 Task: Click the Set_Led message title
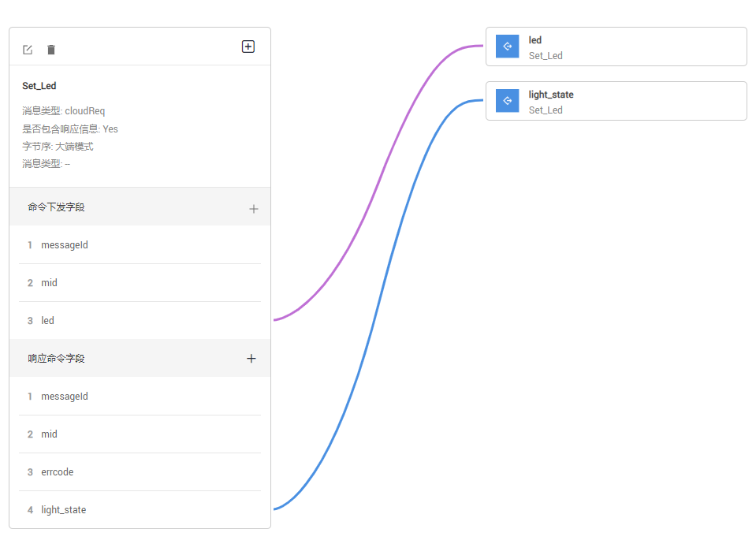click(39, 86)
